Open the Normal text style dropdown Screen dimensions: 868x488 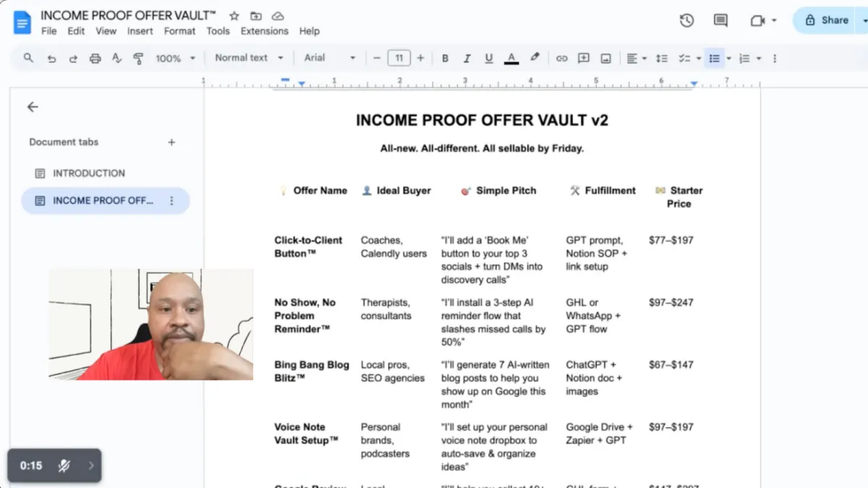[249, 58]
